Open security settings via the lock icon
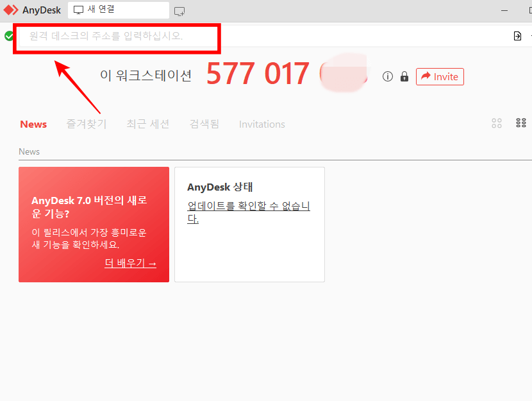This screenshot has height=401, width=532. 404,76
